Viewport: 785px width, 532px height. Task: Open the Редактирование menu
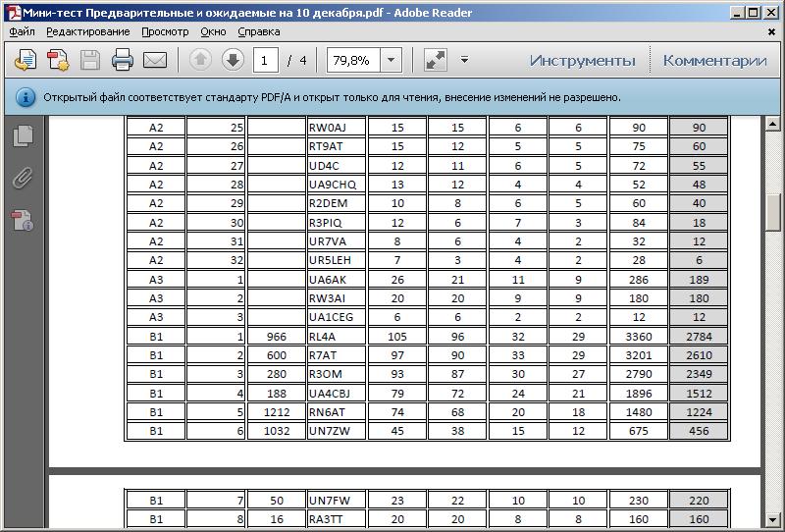click(x=88, y=31)
